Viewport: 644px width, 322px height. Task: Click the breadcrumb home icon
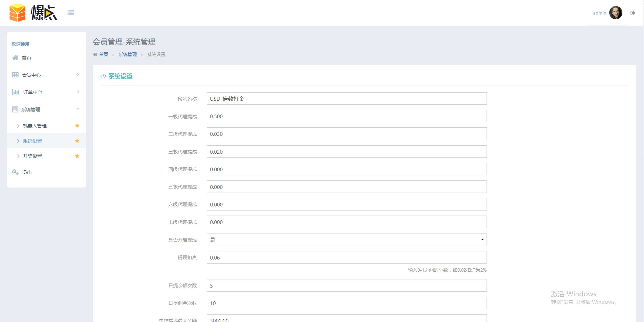pos(95,54)
